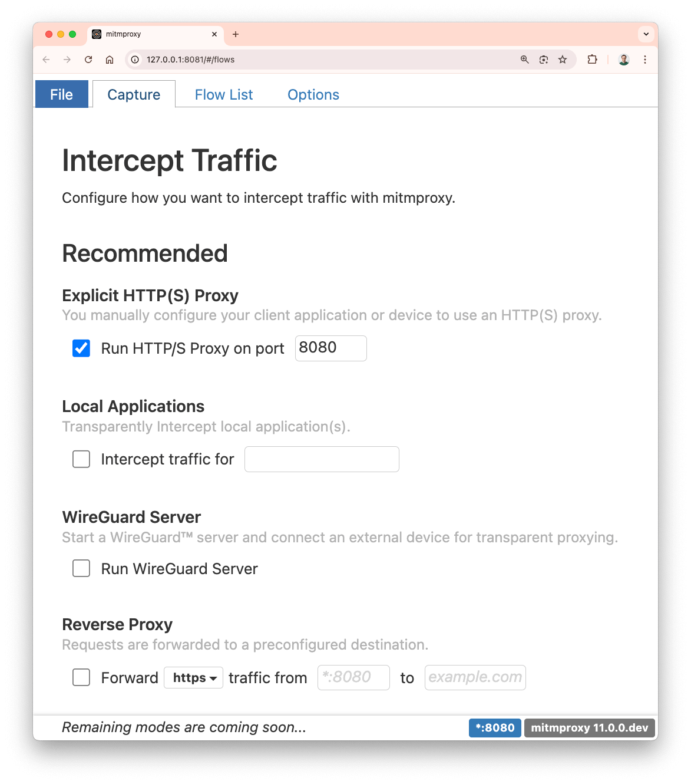Screen dimensions: 691x784
Task: Open the user profile avatar
Action: coord(624,60)
